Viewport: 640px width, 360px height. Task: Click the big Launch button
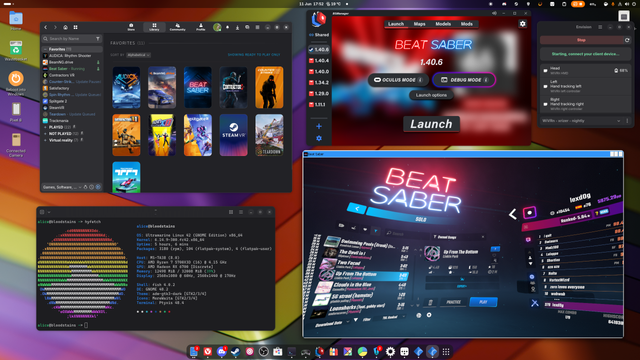pos(431,124)
